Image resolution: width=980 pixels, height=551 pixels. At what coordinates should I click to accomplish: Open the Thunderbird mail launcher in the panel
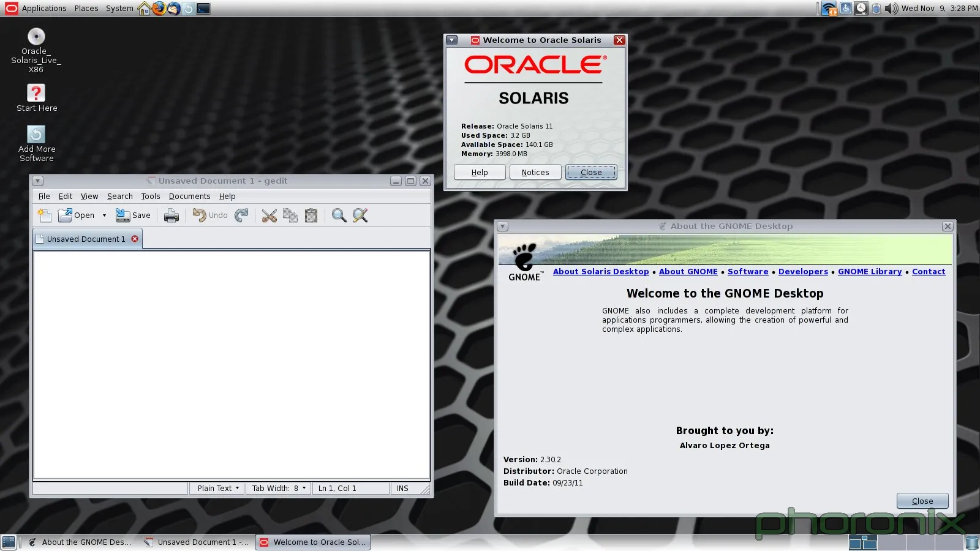(x=174, y=9)
